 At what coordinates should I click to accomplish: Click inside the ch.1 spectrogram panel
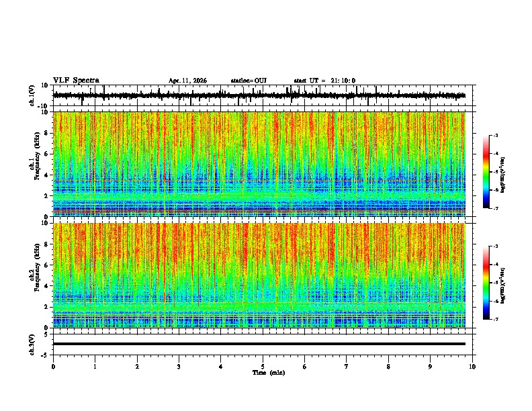[259, 164]
